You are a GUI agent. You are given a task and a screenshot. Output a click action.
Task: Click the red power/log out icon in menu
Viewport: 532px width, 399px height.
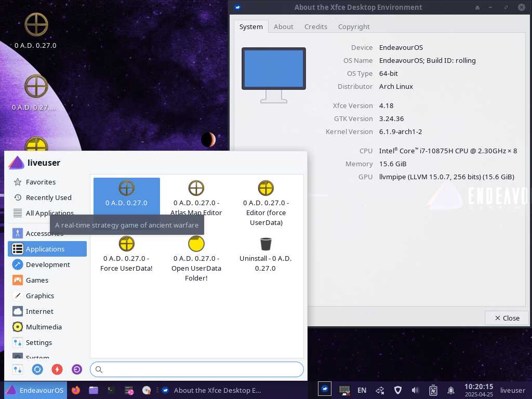(57, 369)
